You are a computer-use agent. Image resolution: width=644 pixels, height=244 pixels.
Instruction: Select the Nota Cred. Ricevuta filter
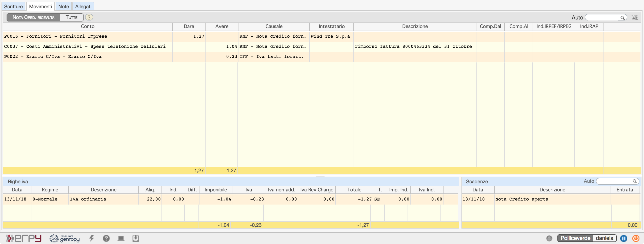point(33,17)
